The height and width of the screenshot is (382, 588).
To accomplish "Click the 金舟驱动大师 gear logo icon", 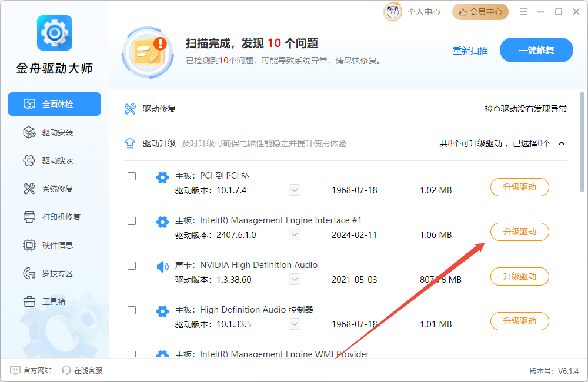I will coord(54,33).
